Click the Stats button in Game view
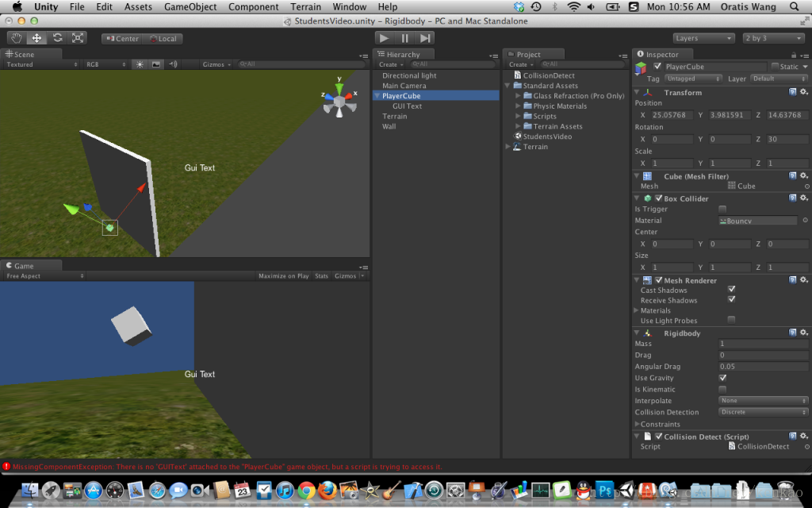The height and width of the screenshot is (508, 812). [x=322, y=275]
